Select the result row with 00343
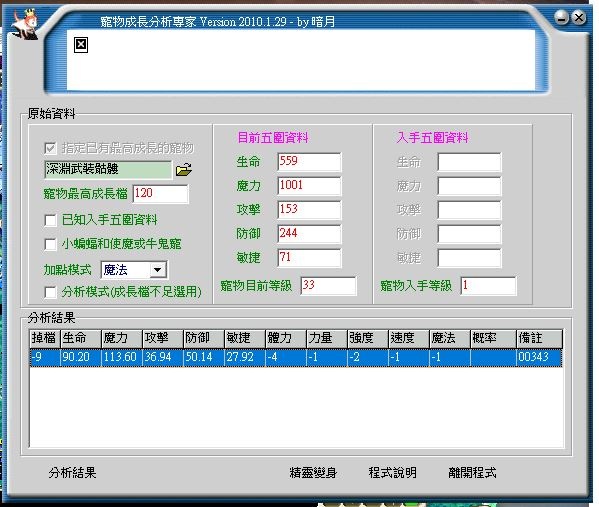Image resolution: width=599 pixels, height=507 pixels. (296, 357)
